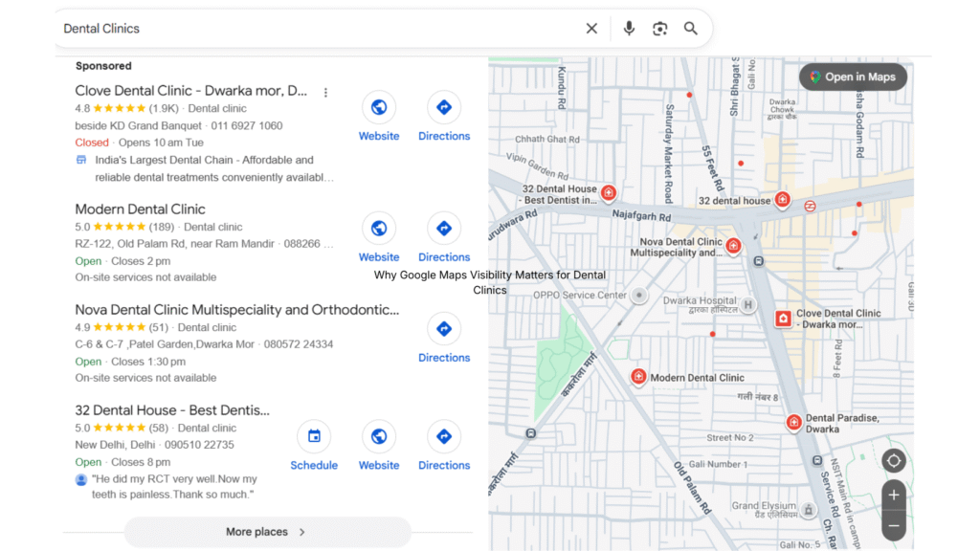Click Grand Elysium hotel marker on map
The height and width of the screenshot is (551, 980).
pyautogui.click(x=809, y=510)
